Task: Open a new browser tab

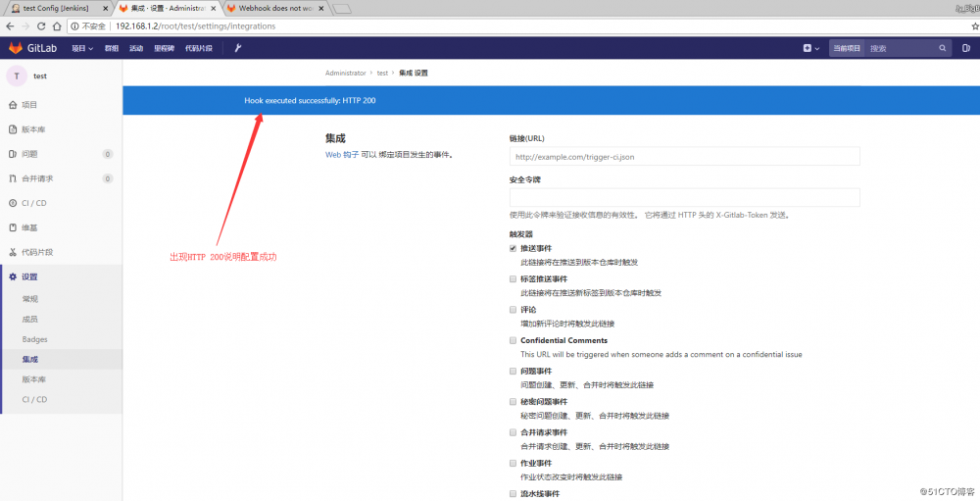Action: [341, 9]
